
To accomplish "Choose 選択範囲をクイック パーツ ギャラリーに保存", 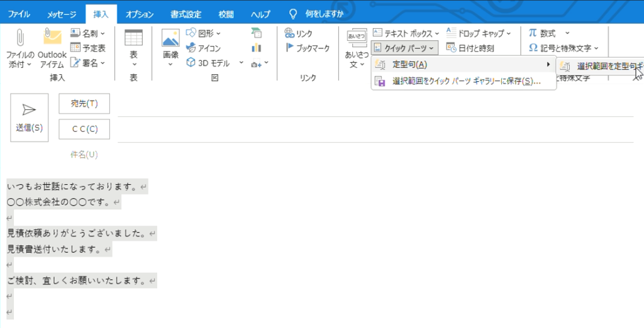I will click(465, 82).
